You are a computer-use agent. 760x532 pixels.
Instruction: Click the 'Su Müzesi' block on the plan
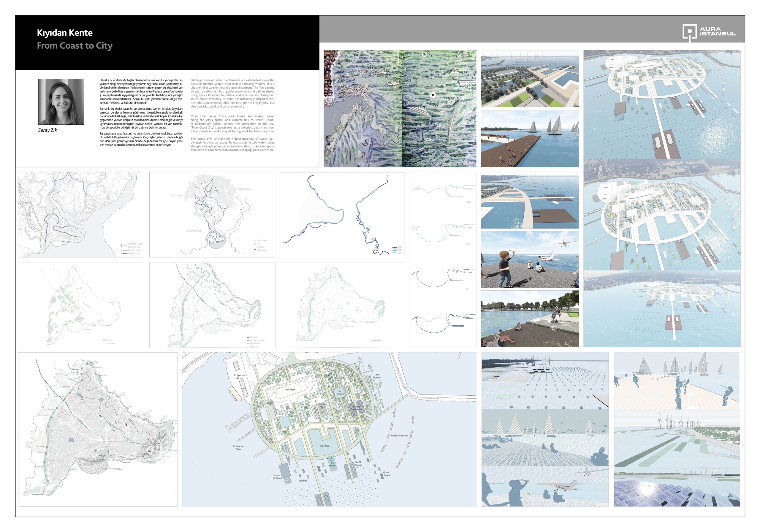click(x=332, y=463)
